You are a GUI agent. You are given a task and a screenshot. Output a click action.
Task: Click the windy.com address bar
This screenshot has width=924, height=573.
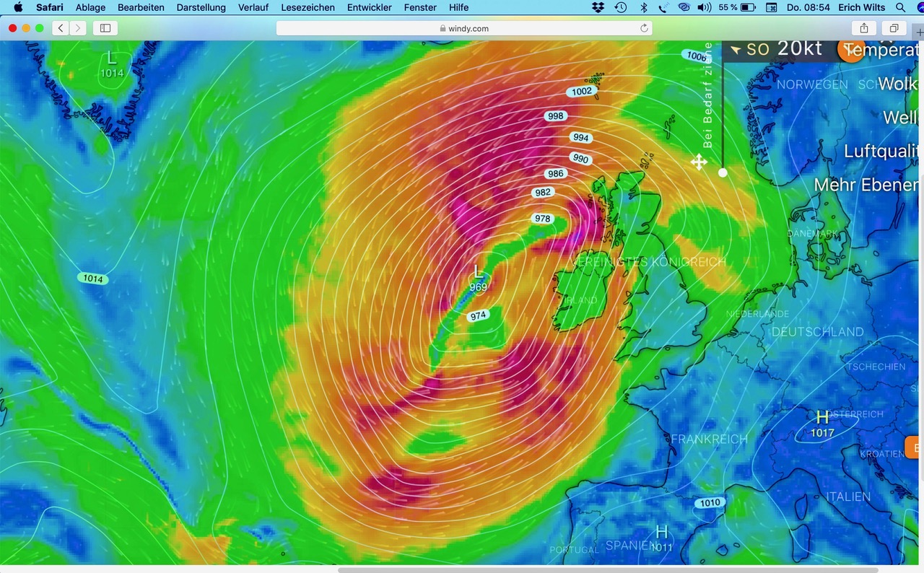pos(464,28)
